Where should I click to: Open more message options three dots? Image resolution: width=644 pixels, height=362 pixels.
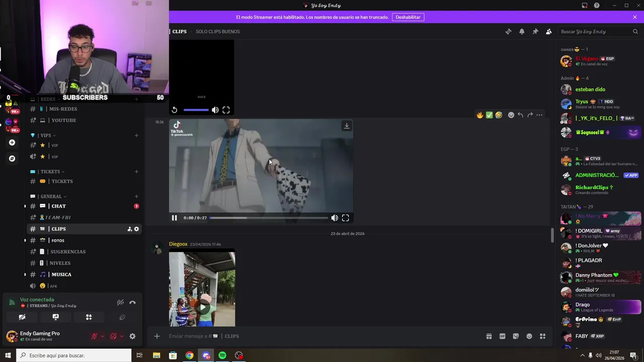pos(539,115)
